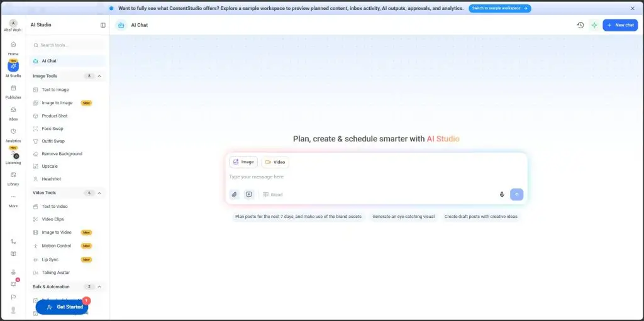
Task: Collapse the Image Tools section
Action: pyautogui.click(x=99, y=76)
